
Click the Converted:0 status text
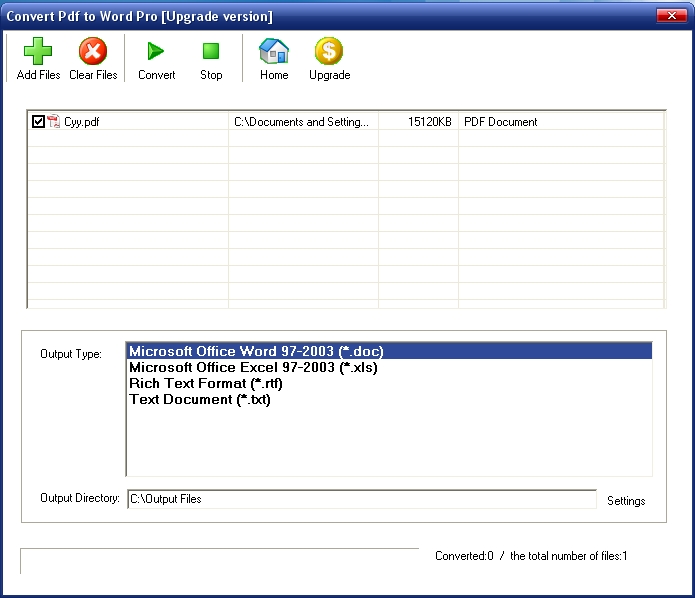pyautogui.click(x=464, y=556)
